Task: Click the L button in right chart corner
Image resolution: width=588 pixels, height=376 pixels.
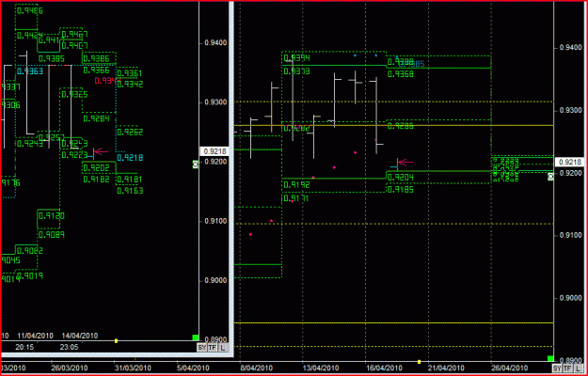Action: [578, 368]
